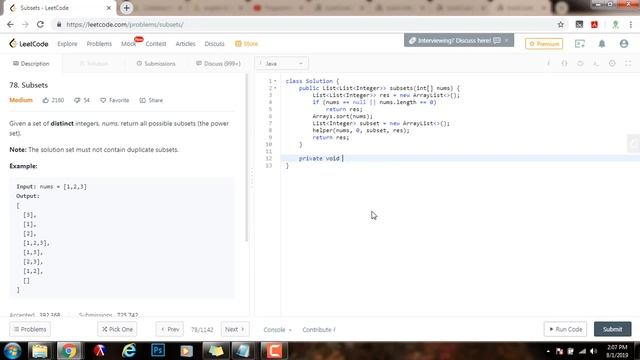Go to Prev problem
The width and height of the screenshot is (640, 360).
point(170,329)
